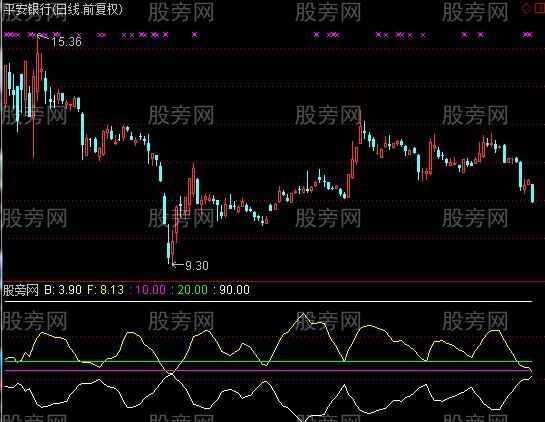
Task: Click the yellow F: 8.13 indicator value
Action: click(105, 290)
